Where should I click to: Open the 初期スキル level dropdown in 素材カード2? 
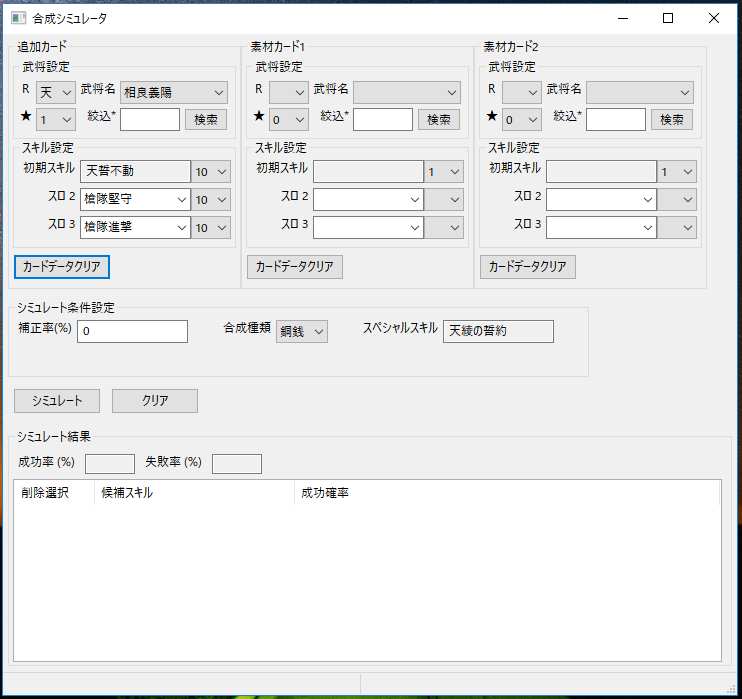(677, 172)
